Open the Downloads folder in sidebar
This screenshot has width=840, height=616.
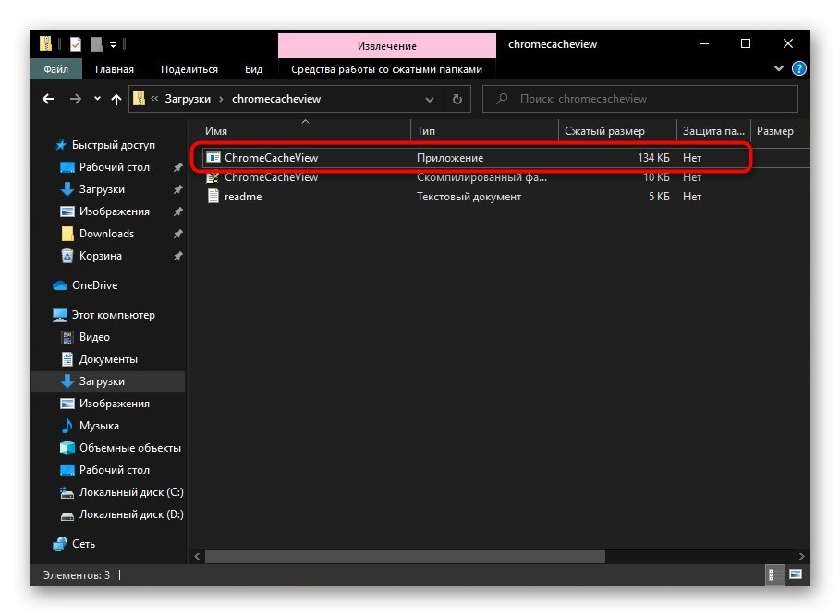[106, 234]
